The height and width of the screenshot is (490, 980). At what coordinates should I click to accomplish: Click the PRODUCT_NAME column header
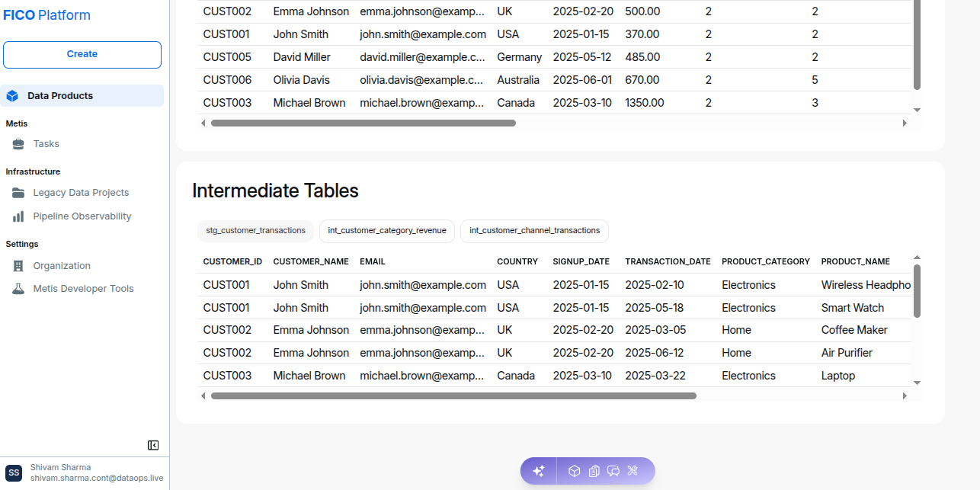tap(856, 261)
